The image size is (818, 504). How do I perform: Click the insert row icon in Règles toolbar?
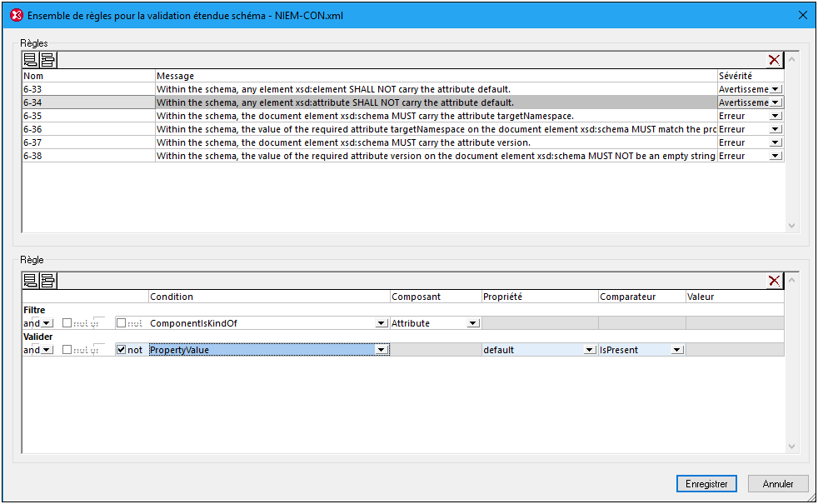47,60
